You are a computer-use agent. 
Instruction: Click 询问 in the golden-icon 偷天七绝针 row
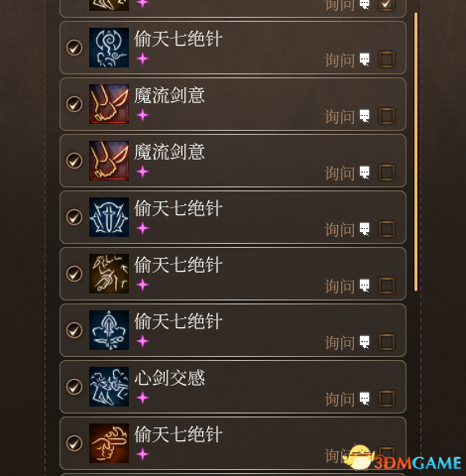pos(340,287)
